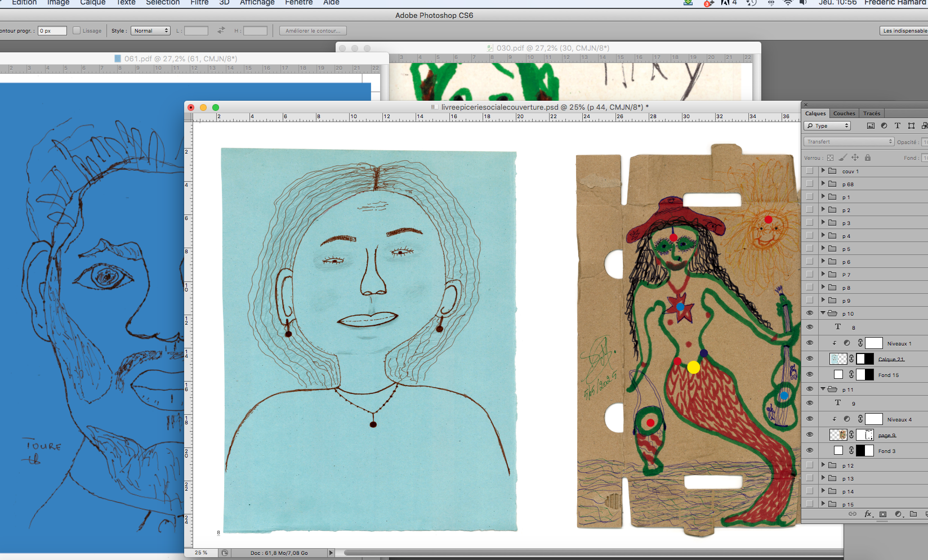This screenshot has width=928, height=560.
Task: Open the Filtre menu
Action: pyautogui.click(x=199, y=3)
